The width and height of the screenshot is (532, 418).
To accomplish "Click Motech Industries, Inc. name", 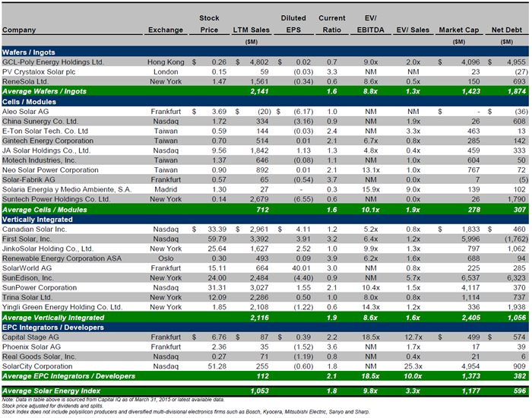I will tap(39, 160).
